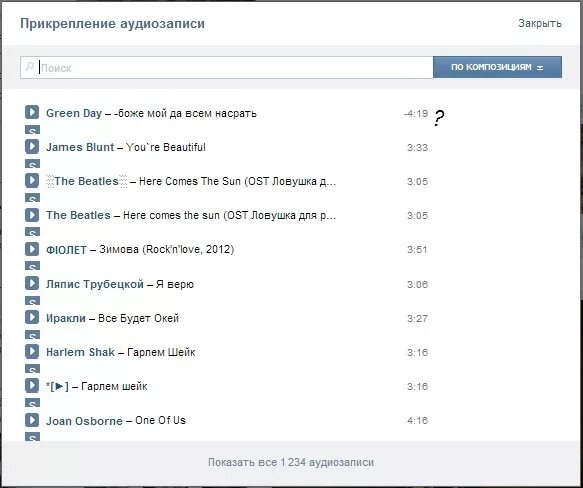Click the Прикрепление аудиозаписи dialog title
The image size is (583, 488).
[x=112, y=23]
